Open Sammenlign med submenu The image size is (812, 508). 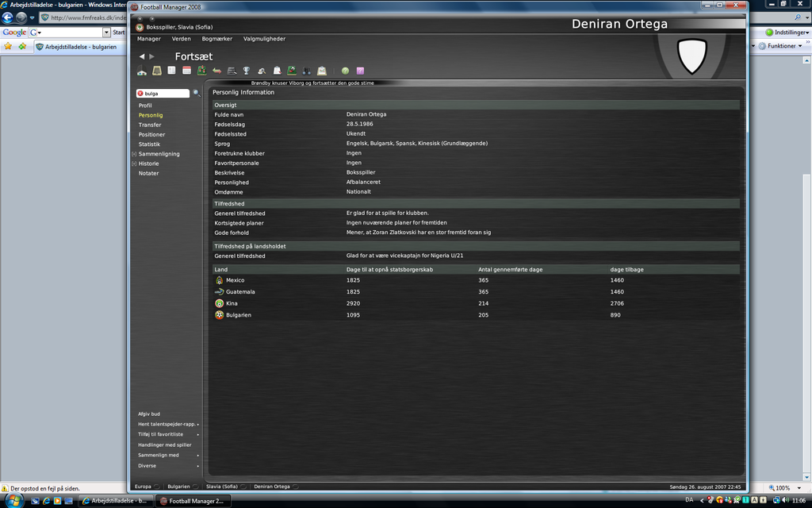pyautogui.click(x=168, y=455)
